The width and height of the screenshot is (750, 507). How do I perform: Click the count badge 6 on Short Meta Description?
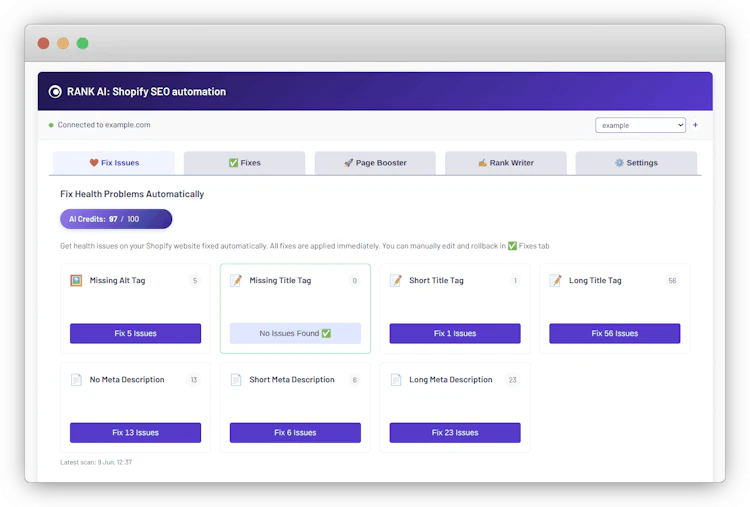coord(354,380)
